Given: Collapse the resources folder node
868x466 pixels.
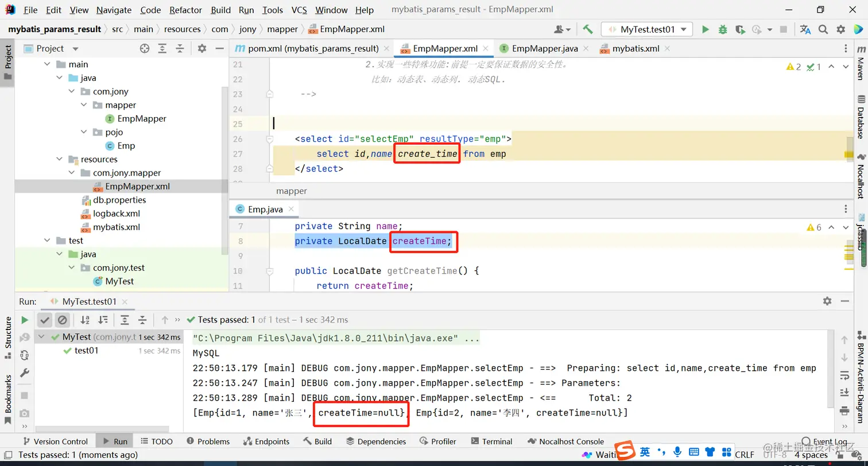Looking at the screenshot, I should point(60,160).
